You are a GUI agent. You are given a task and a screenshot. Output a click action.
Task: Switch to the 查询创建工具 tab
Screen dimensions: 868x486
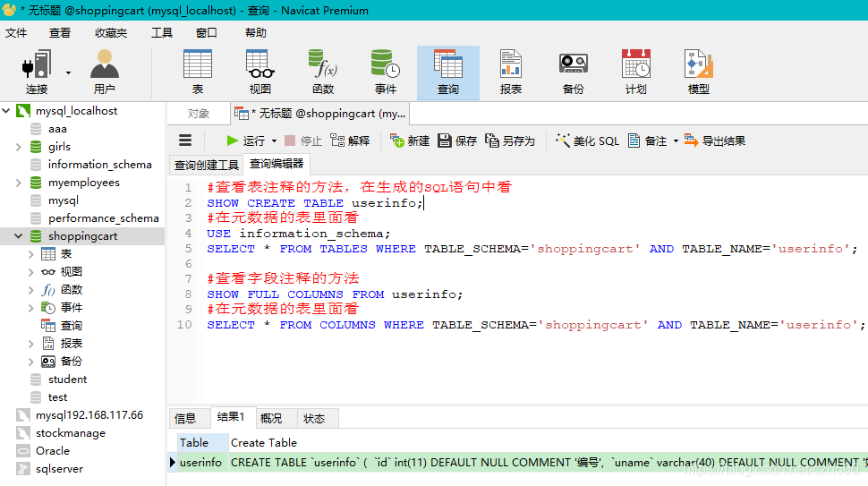(x=206, y=165)
